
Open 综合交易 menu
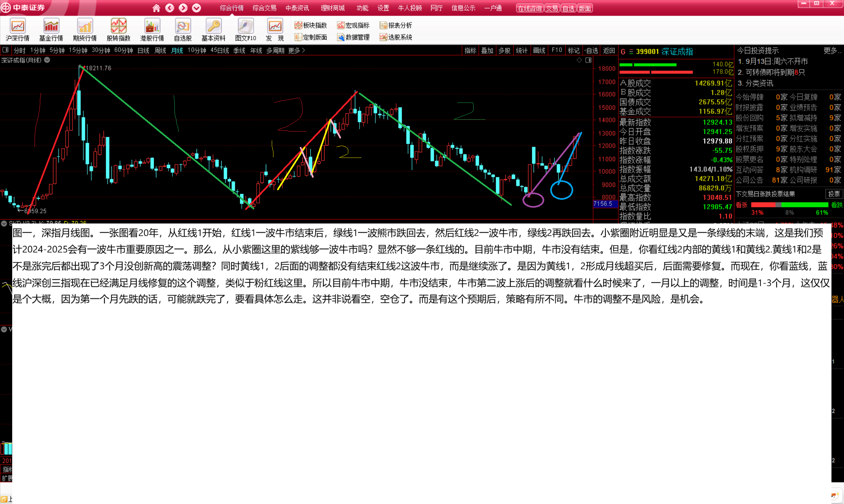coord(264,8)
